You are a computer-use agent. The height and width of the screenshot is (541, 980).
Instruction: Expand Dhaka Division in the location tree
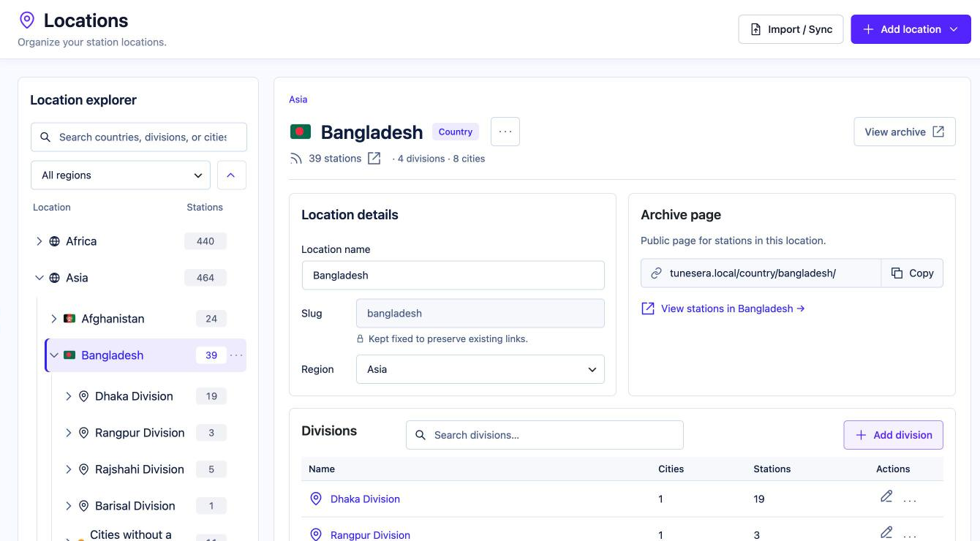click(68, 396)
